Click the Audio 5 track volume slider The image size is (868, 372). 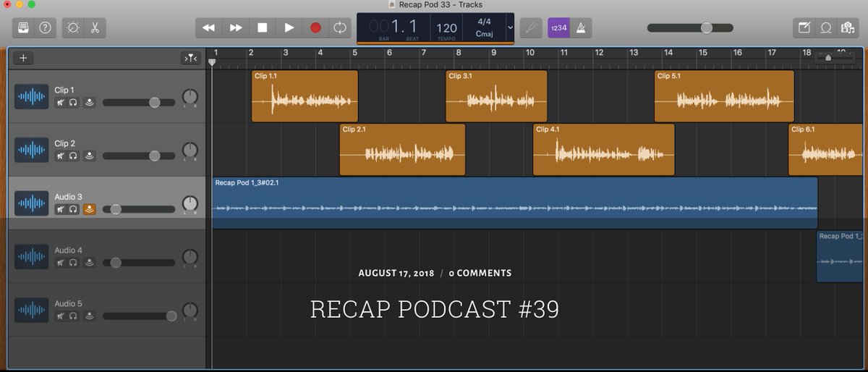pyautogui.click(x=139, y=316)
